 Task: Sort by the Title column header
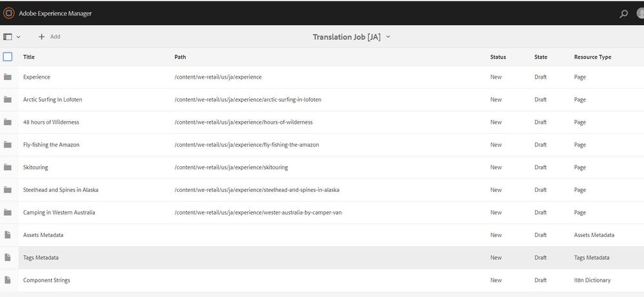29,57
